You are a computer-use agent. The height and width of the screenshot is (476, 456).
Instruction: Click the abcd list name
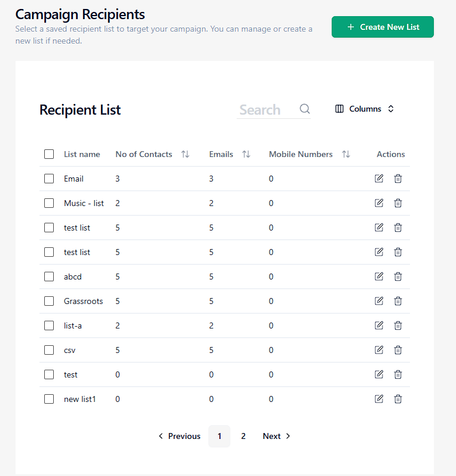pyautogui.click(x=72, y=277)
